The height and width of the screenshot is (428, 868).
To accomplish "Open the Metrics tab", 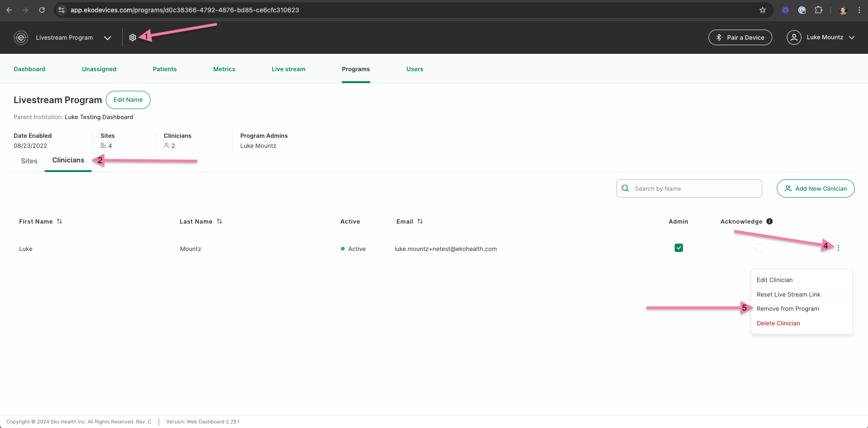I will pyautogui.click(x=224, y=69).
